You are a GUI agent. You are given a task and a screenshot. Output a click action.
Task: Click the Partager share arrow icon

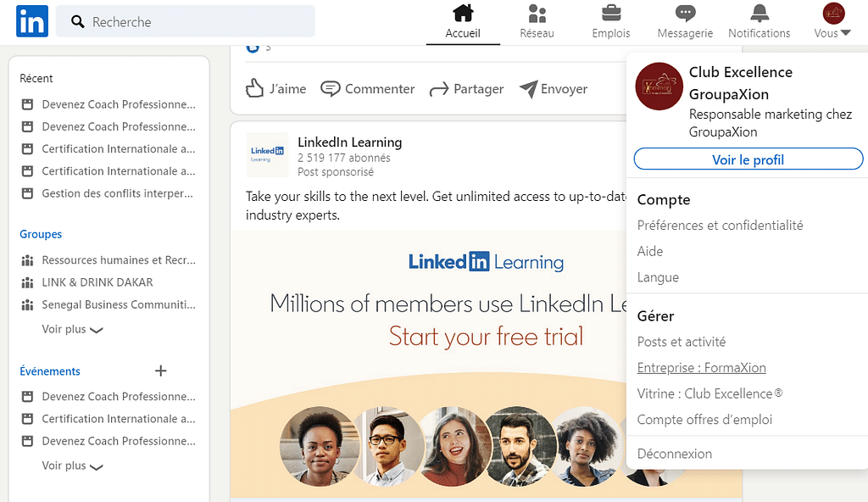pos(438,89)
